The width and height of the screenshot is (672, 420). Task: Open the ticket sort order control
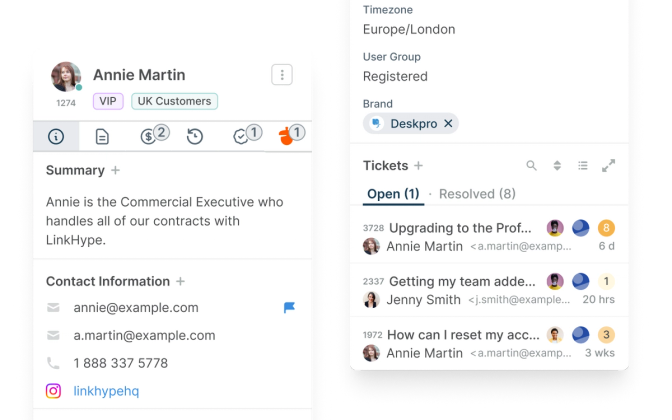(x=558, y=166)
